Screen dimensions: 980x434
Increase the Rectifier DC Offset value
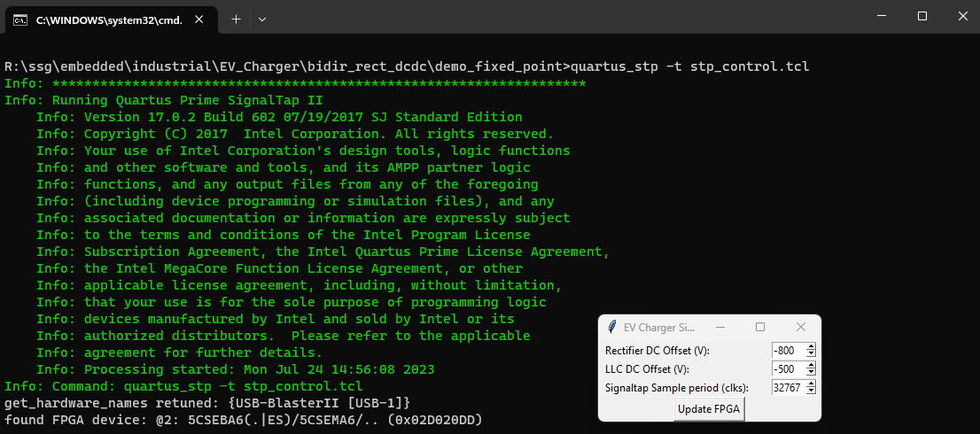click(811, 347)
